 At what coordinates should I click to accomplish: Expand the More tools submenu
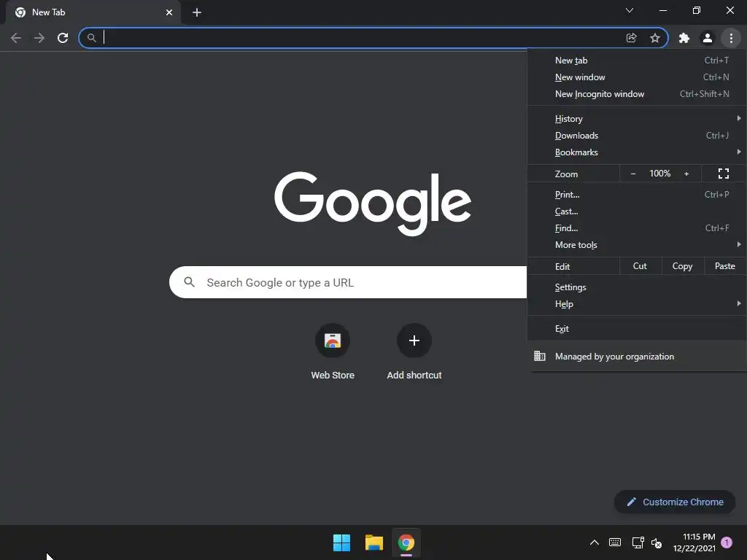[636, 245]
